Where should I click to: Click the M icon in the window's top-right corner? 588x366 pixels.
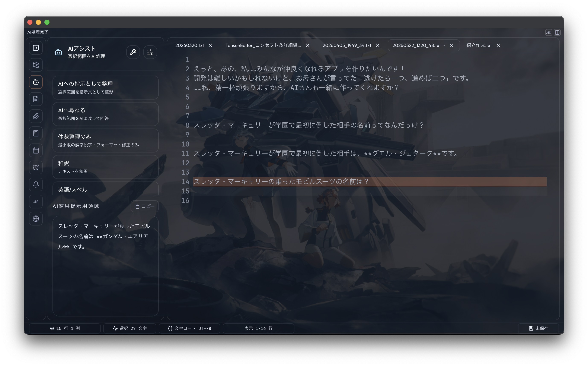click(x=549, y=32)
